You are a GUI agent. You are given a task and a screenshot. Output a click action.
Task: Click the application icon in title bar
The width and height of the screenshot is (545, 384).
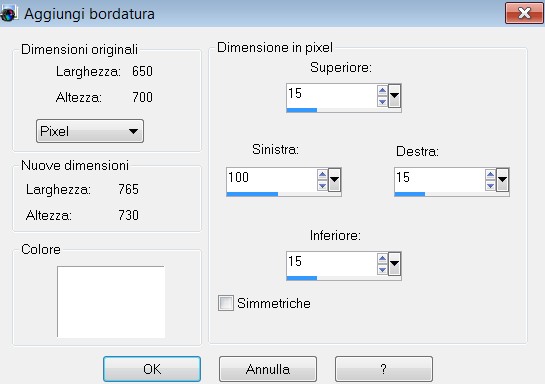[x=8, y=14]
